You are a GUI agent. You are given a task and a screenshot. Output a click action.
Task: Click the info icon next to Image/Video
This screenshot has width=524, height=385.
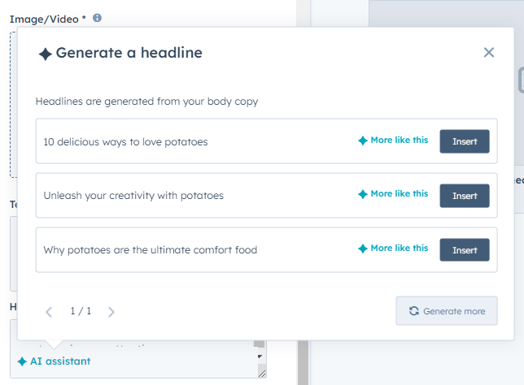pyautogui.click(x=97, y=18)
